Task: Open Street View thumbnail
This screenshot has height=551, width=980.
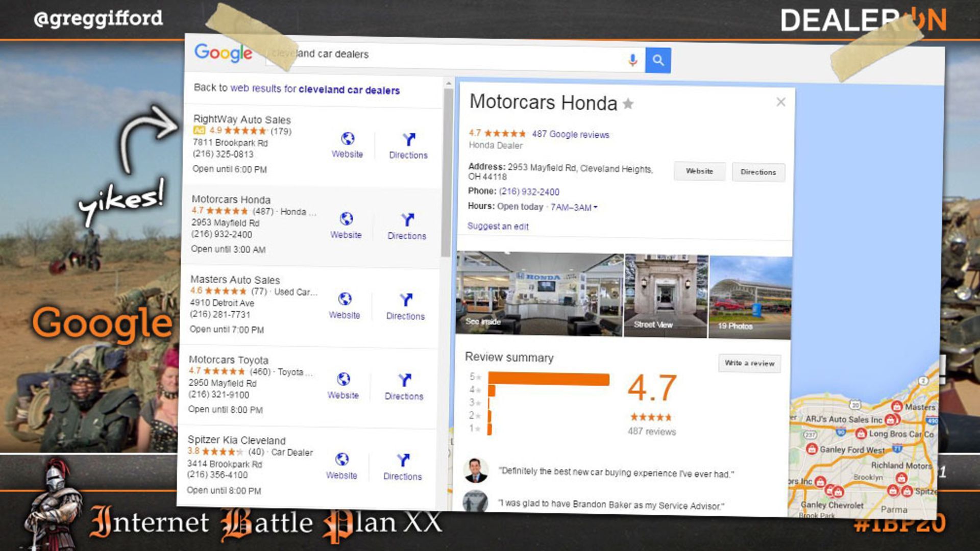Action: coord(666,296)
